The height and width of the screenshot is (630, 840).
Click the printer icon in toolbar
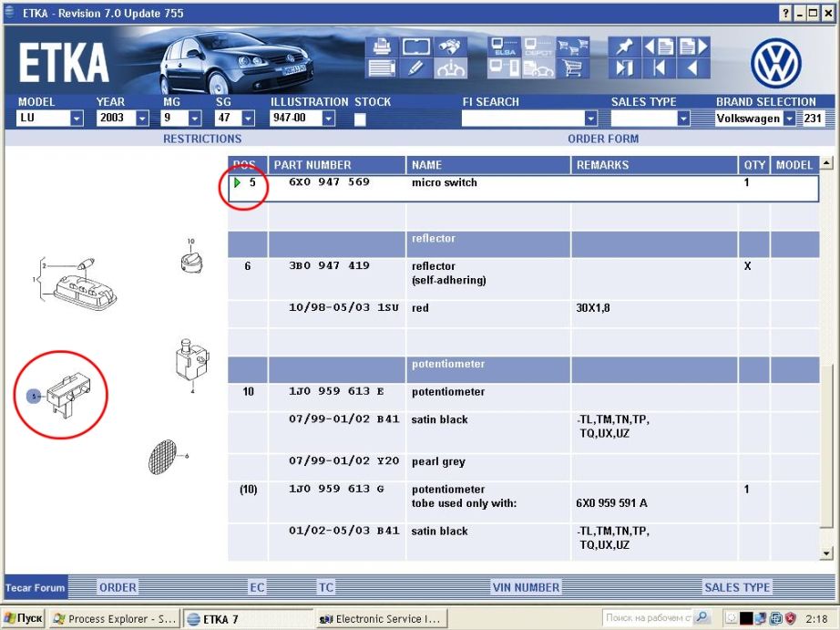coord(382,46)
